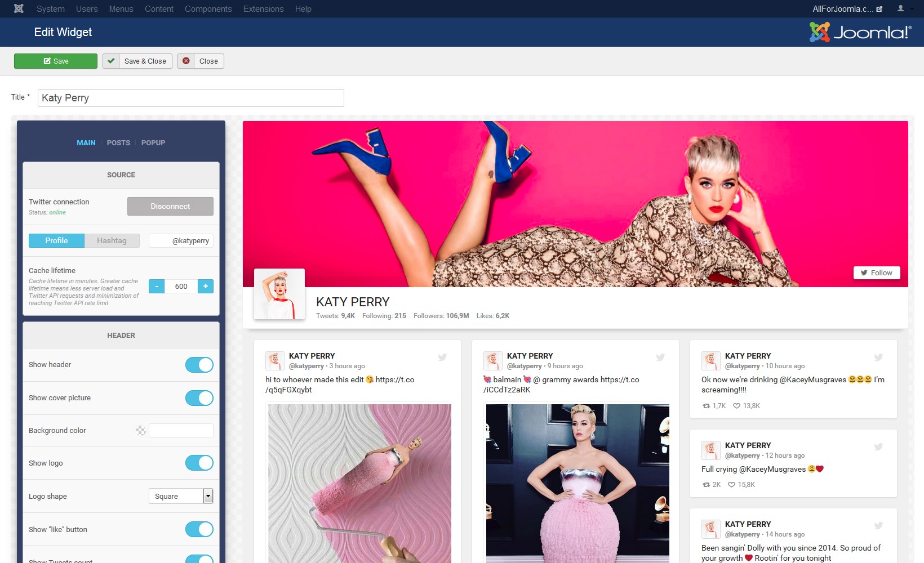Switch to the POSTS tab
The width and height of the screenshot is (924, 563).
(118, 143)
